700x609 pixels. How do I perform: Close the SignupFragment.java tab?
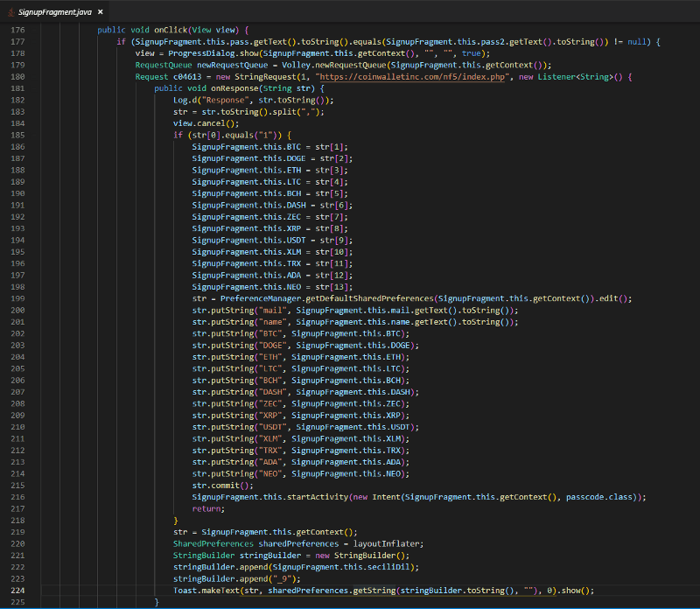pos(101,12)
